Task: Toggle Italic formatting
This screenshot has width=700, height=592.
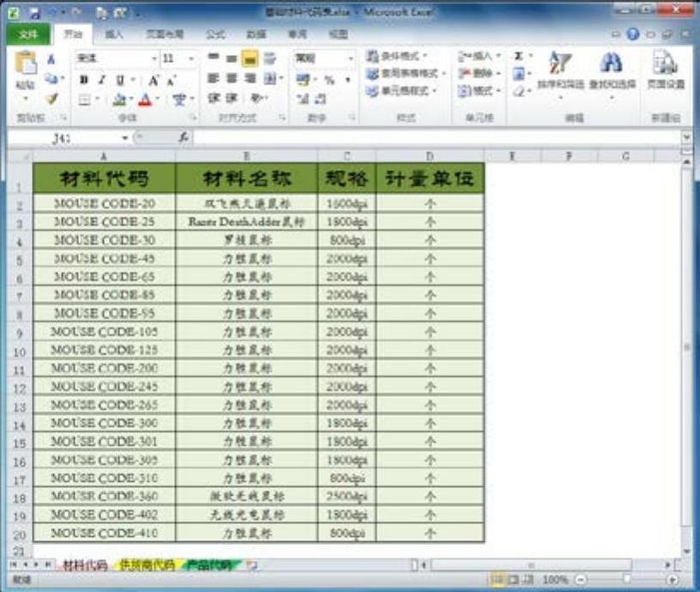Action: pos(102,80)
